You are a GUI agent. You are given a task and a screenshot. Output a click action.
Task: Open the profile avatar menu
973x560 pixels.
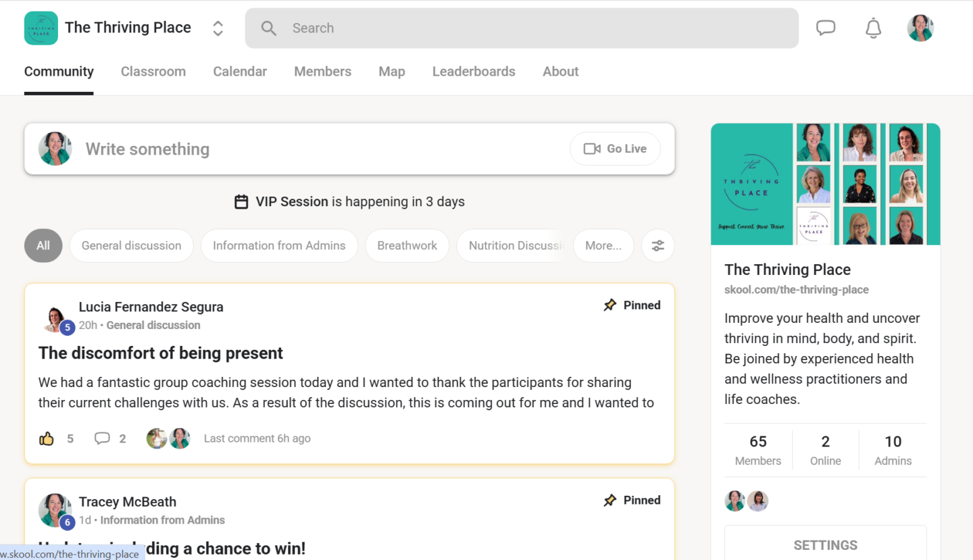[920, 28]
